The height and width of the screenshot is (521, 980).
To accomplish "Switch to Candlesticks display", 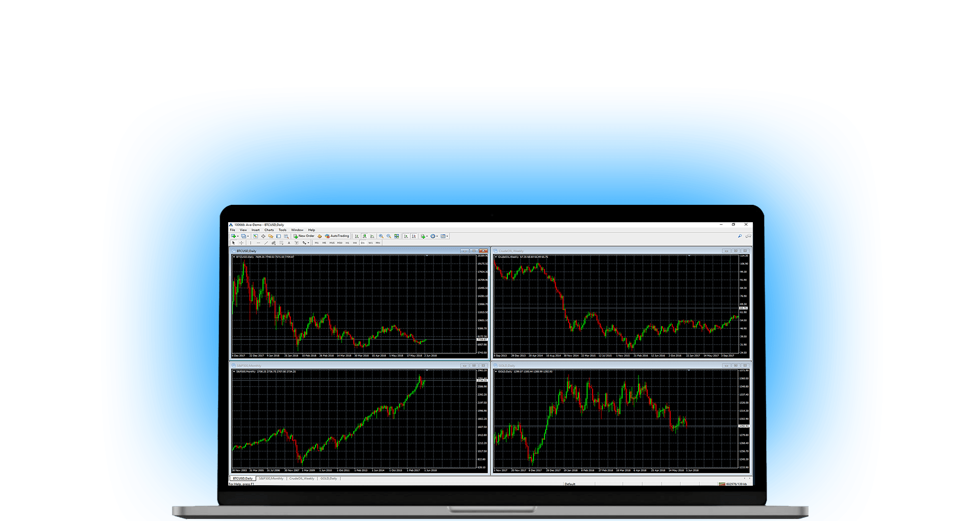I will coord(364,236).
